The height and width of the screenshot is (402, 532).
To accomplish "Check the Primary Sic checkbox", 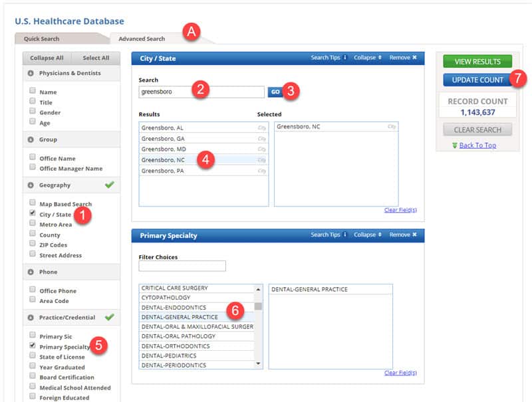I will coord(32,335).
